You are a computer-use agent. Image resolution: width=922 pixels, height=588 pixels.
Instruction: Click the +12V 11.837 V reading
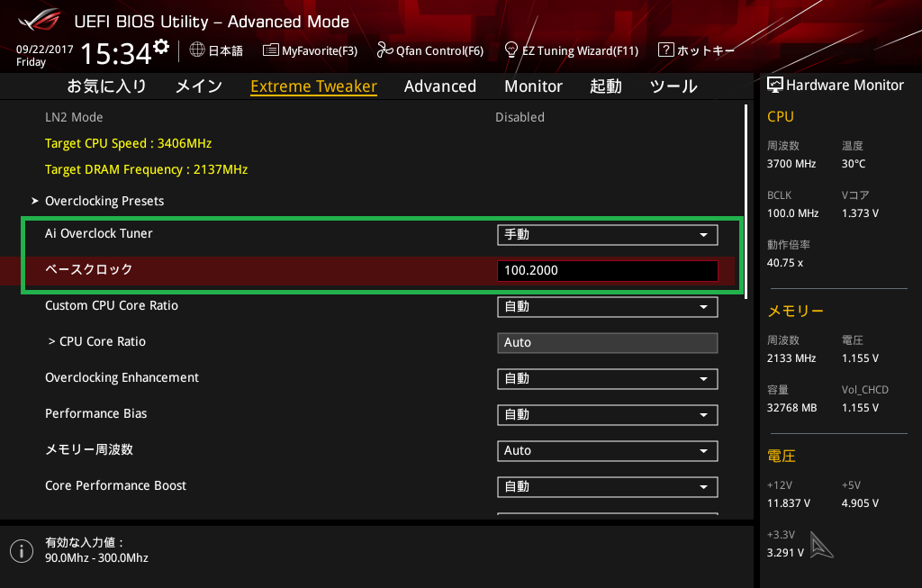click(x=789, y=503)
